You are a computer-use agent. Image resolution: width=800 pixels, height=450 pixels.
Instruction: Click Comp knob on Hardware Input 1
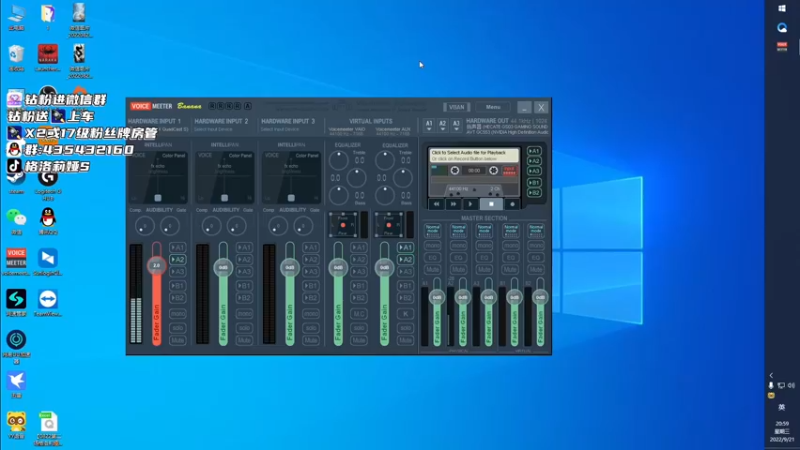click(x=144, y=226)
